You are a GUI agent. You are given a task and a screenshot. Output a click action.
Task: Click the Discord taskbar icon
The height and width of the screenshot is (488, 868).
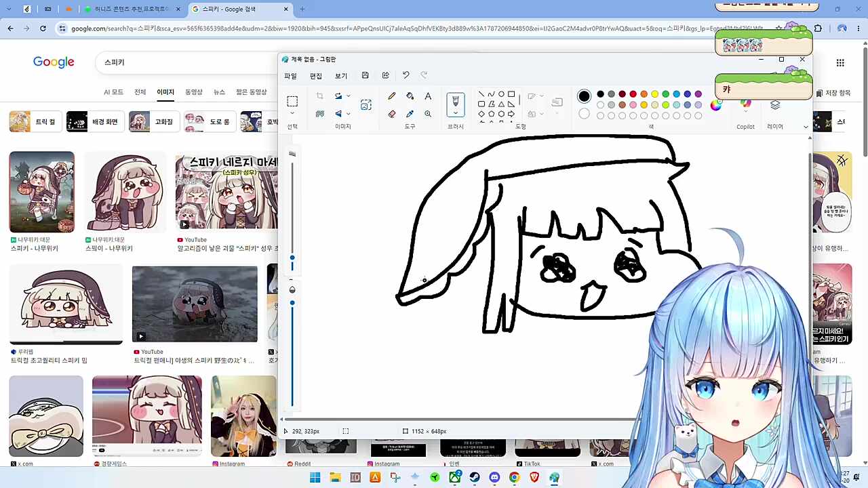click(494, 478)
